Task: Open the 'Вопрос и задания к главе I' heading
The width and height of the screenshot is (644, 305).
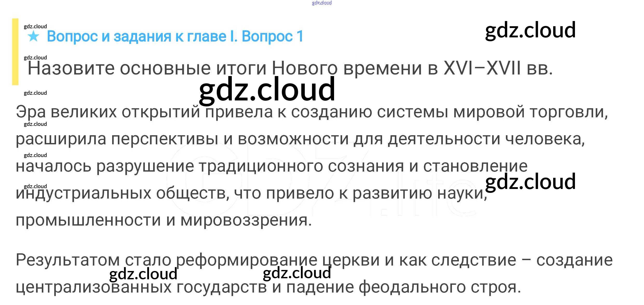Action: 175,36
